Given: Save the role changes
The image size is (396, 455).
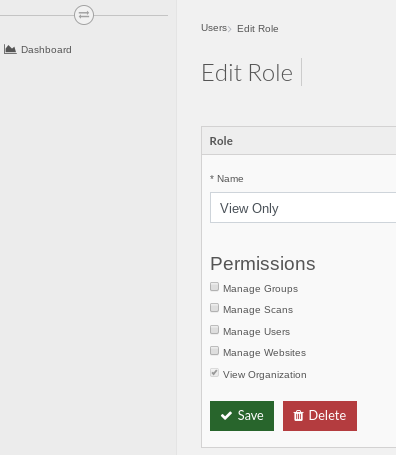Looking at the screenshot, I should pos(242,416).
